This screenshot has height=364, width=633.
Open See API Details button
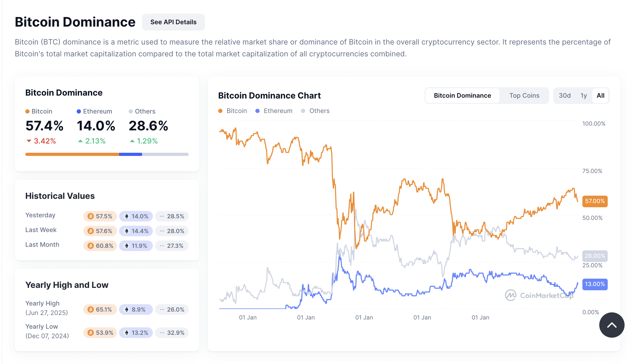pyautogui.click(x=173, y=22)
